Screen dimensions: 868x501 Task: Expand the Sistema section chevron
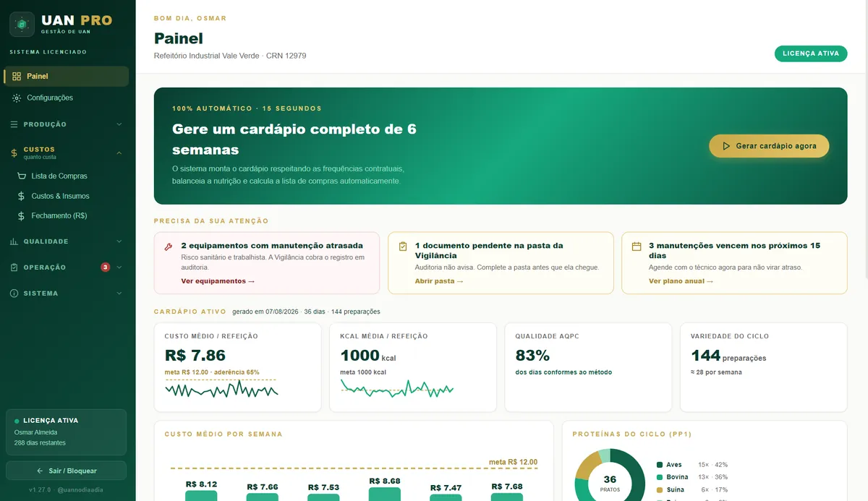(119, 294)
